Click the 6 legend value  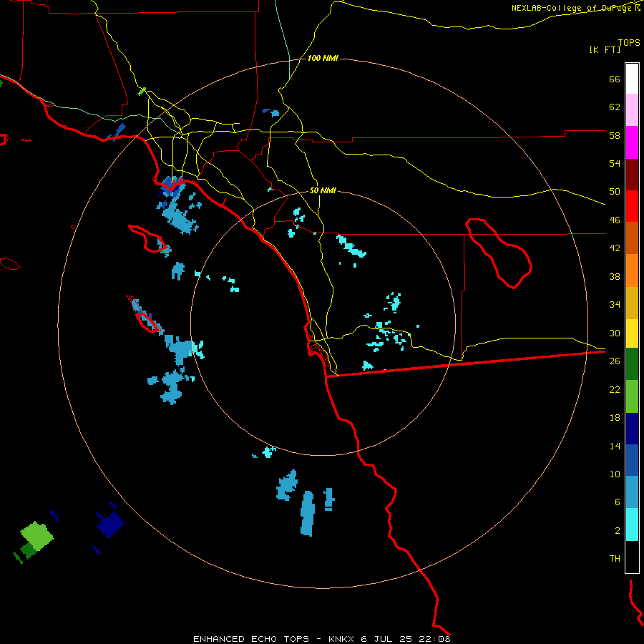(618, 502)
